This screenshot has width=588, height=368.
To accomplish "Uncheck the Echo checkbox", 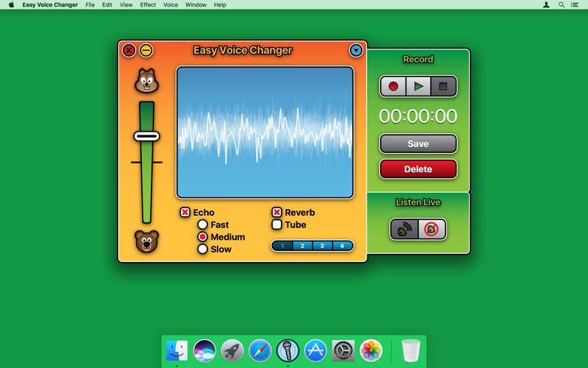I will [x=185, y=212].
